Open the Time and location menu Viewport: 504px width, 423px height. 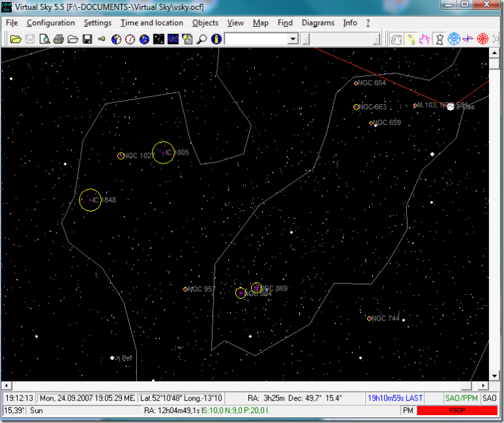pos(151,22)
